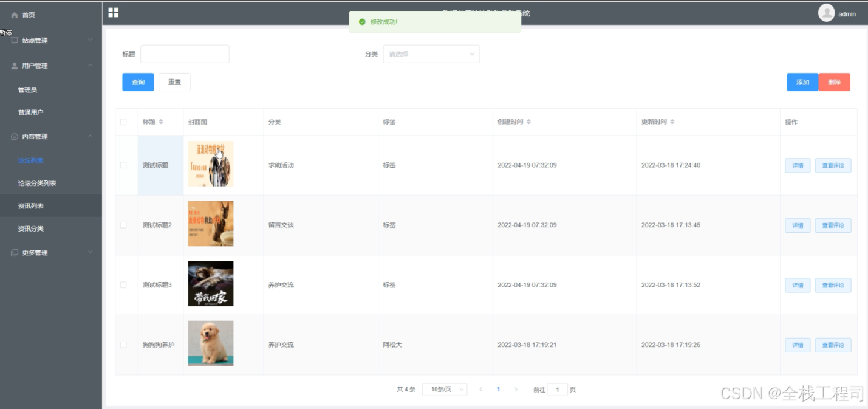Image resolution: width=868 pixels, height=409 pixels.
Task: Click the 标题 search input field
Action: click(x=185, y=54)
